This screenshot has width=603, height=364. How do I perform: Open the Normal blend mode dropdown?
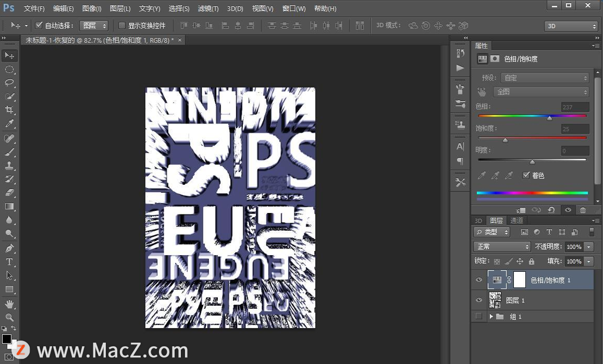502,246
